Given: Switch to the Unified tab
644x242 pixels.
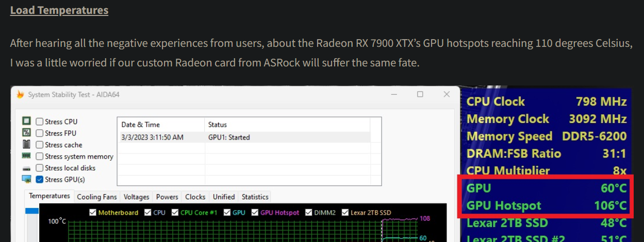Looking at the screenshot, I should pos(224,197).
